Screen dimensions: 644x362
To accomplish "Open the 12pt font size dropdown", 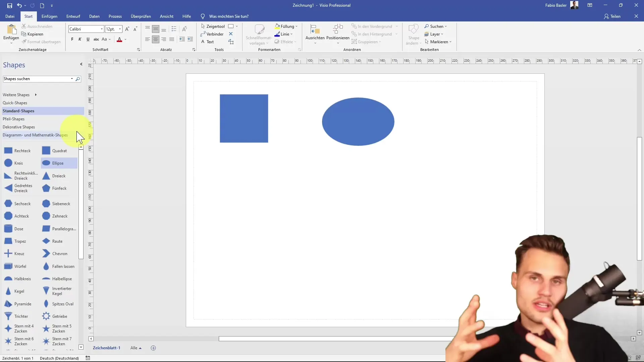I will click(120, 29).
